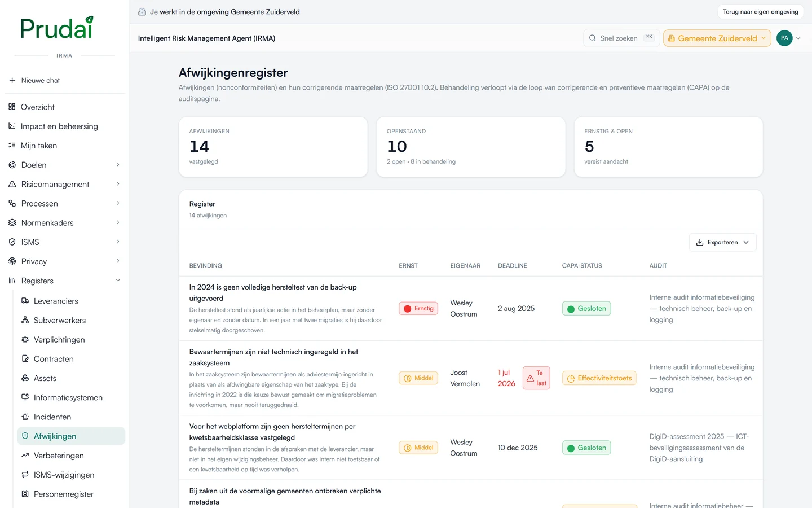The image size is (812, 508).
Task: Click the Impact en beheersing chart icon
Action: 12,126
